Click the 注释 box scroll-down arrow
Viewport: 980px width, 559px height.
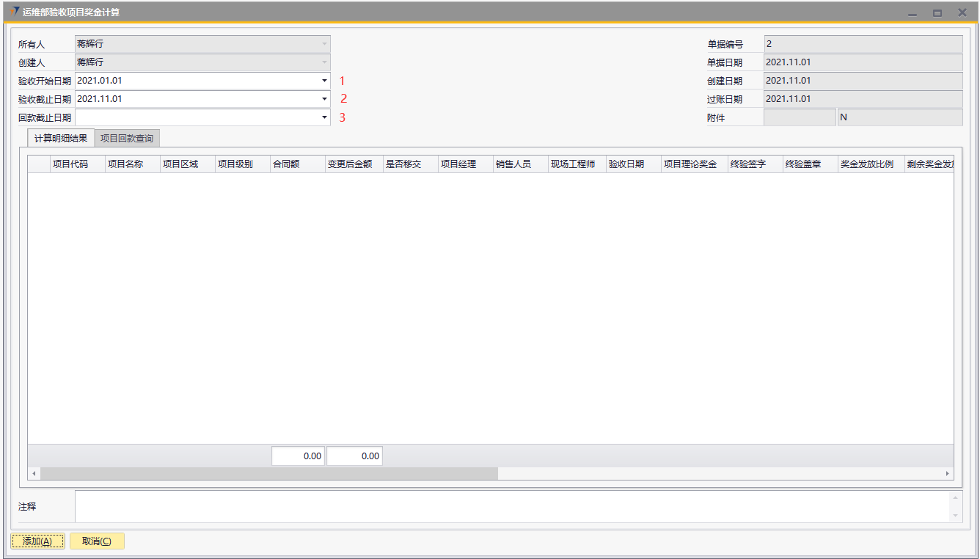pyautogui.click(x=955, y=516)
